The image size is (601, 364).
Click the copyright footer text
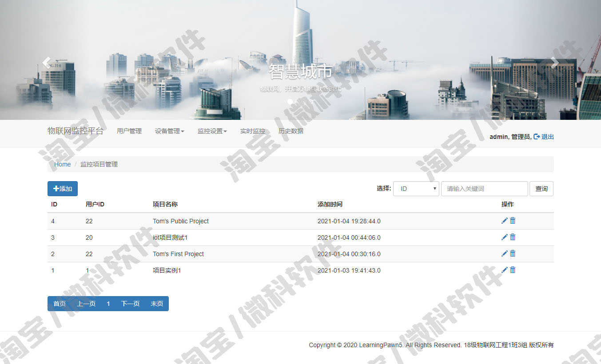click(x=431, y=345)
